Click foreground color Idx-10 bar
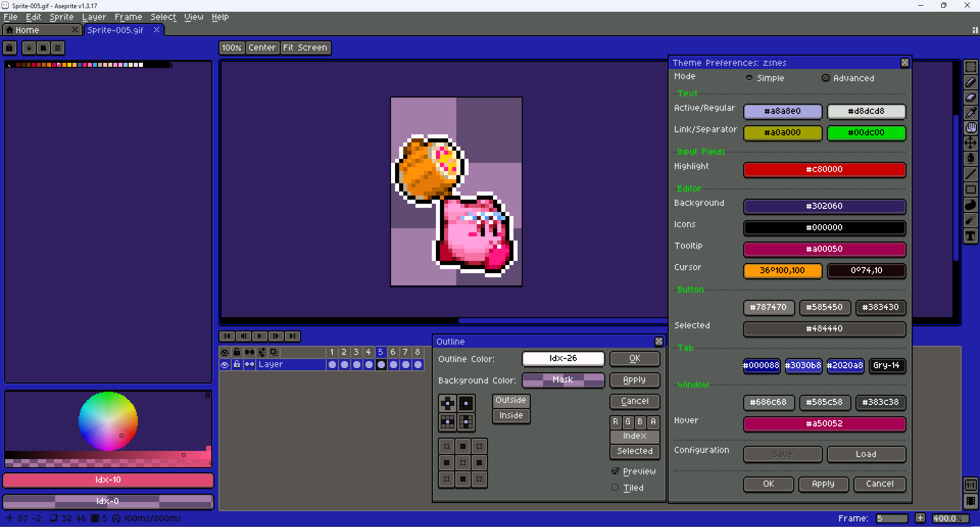The width and height of the screenshot is (980, 527). pyautogui.click(x=108, y=480)
